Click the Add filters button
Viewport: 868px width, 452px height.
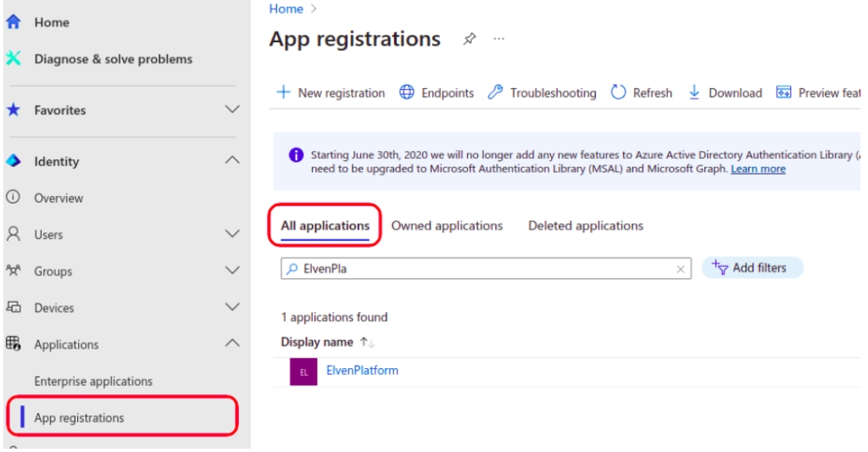click(751, 268)
